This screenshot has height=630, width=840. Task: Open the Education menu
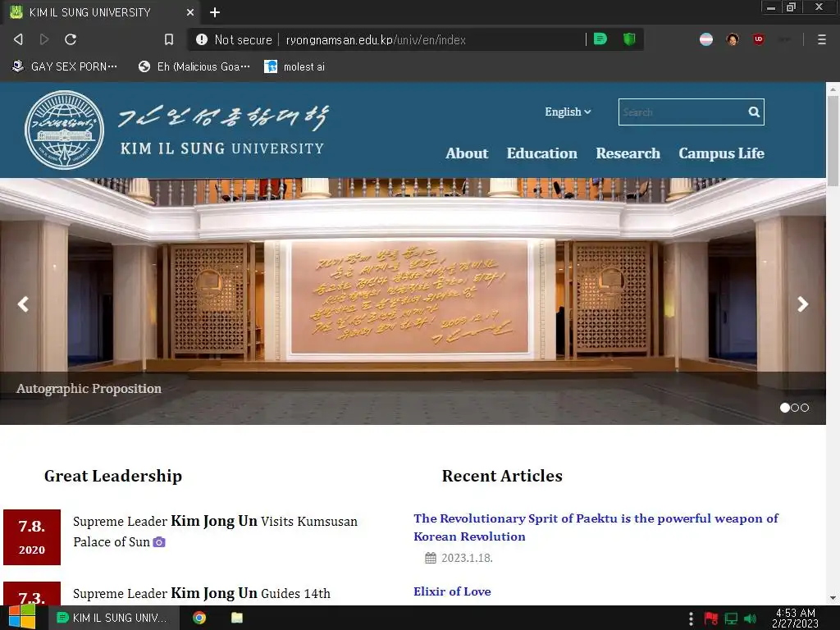pos(542,153)
